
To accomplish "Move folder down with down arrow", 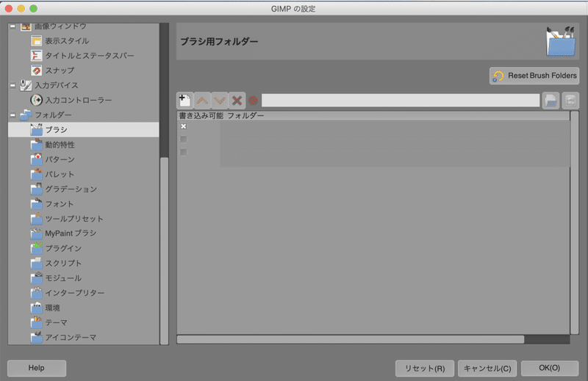I will pos(219,101).
